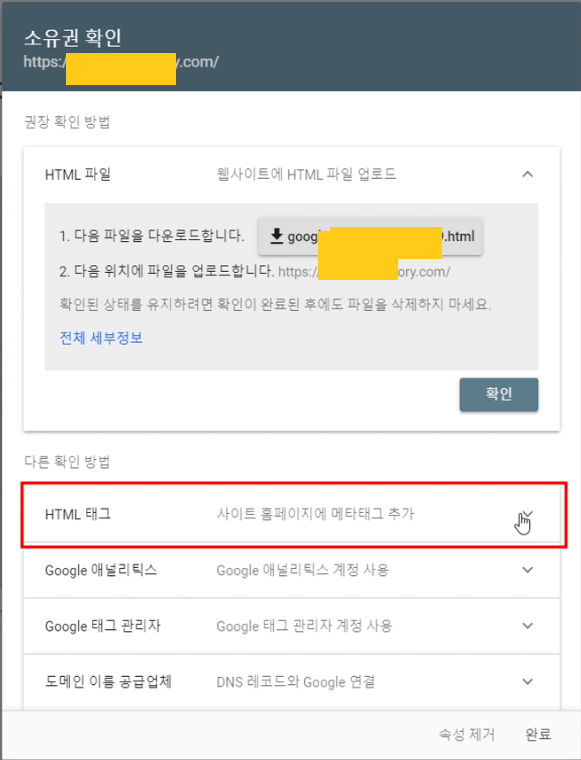The height and width of the screenshot is (760, 581).
Task: Select the 'Google 태그 관리자' method label
Action: click(x=103, y=626)
